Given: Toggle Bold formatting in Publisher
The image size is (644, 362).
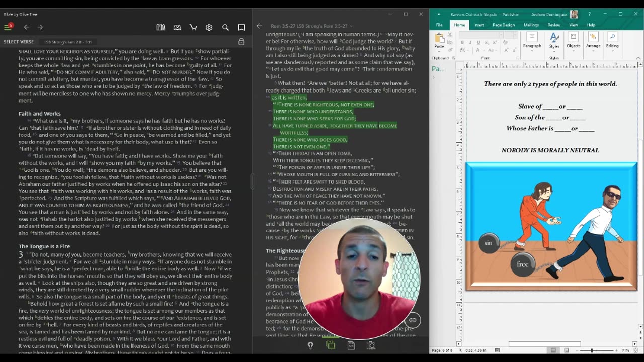Looking at the screenshot, I should click(462, 43).
